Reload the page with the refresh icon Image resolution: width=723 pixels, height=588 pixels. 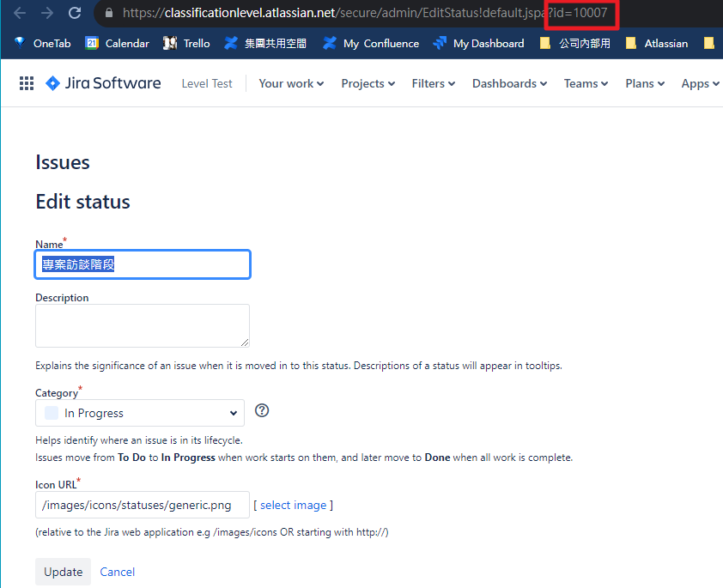75,13
